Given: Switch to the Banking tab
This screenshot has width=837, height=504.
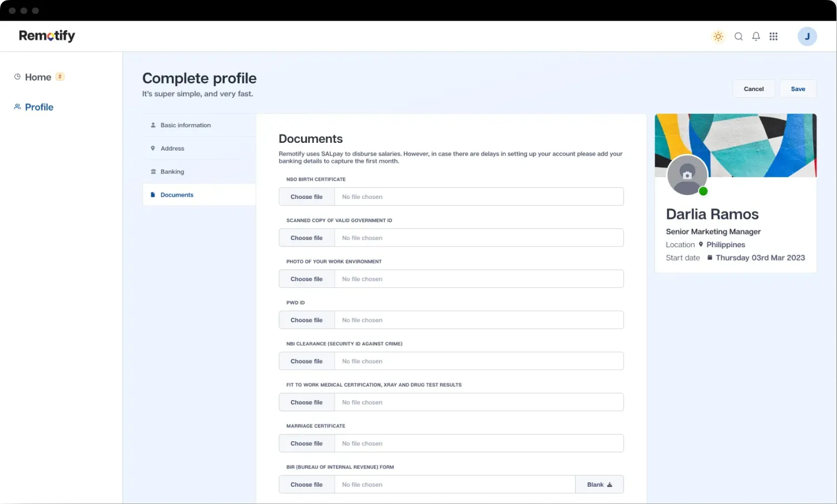Looking at the screenshot, I should click(172, 172).
